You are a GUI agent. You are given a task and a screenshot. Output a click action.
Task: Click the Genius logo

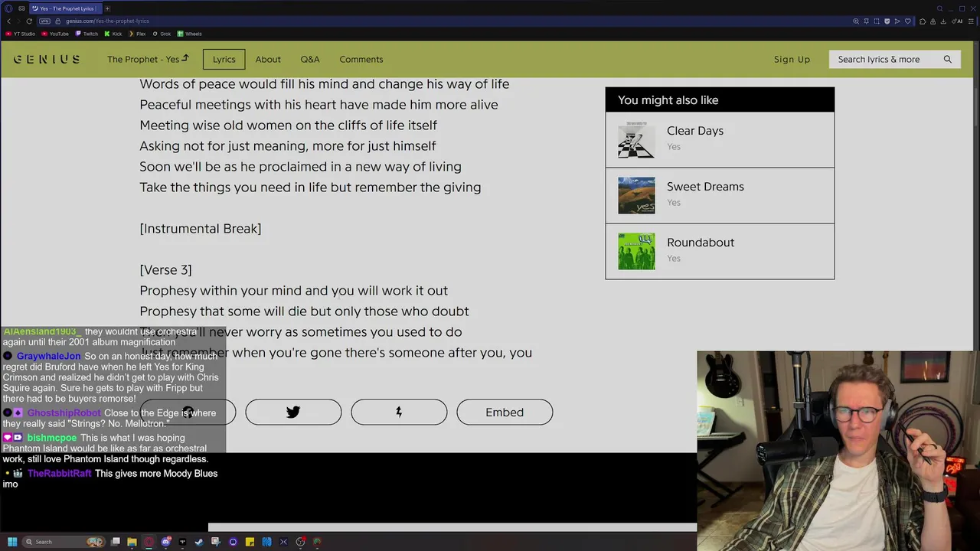(x=47, y=59)
